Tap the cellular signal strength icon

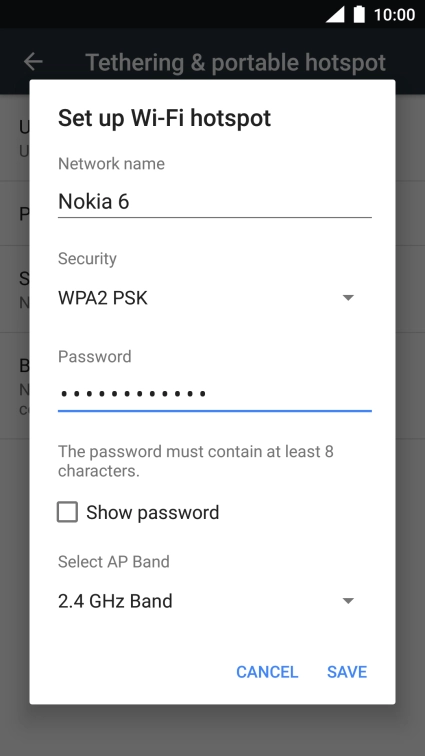tap(335, 14)
